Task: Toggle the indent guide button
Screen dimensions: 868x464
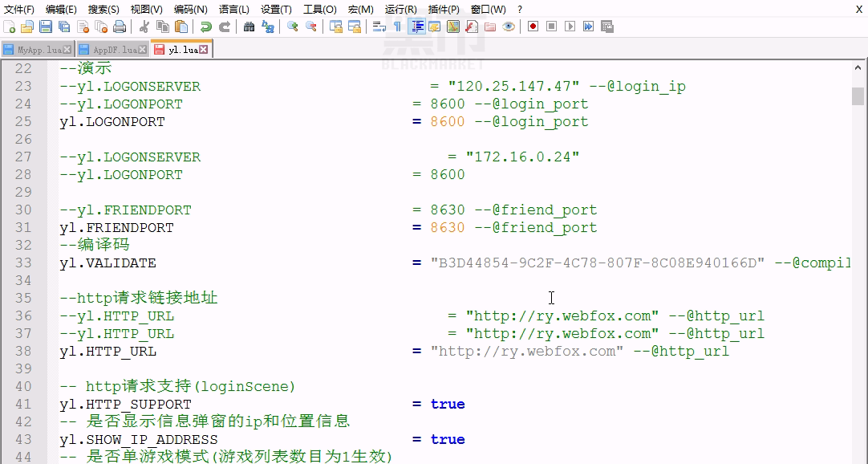Action: coord(416,26)
